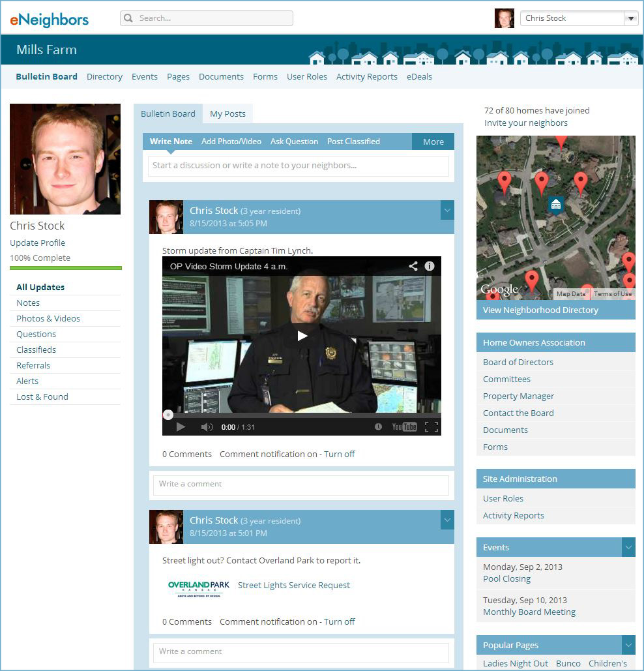Turn off comment notification on storm post
This screenshot has width=644, height=671.
tap(339, 454)
